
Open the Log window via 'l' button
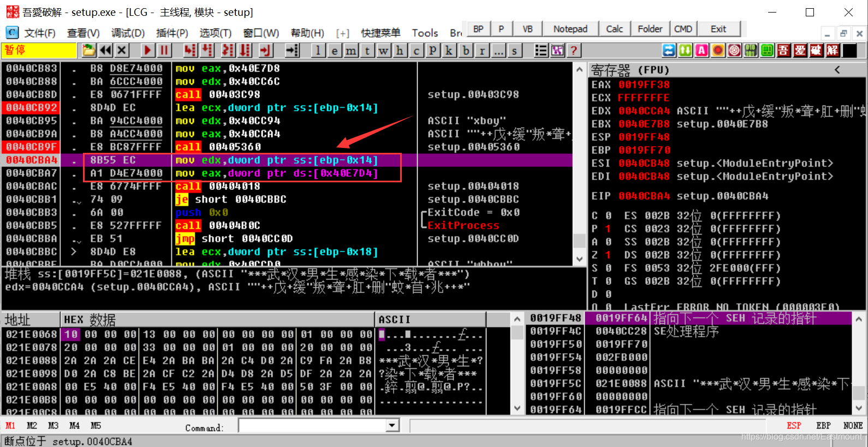coord(318,51)
